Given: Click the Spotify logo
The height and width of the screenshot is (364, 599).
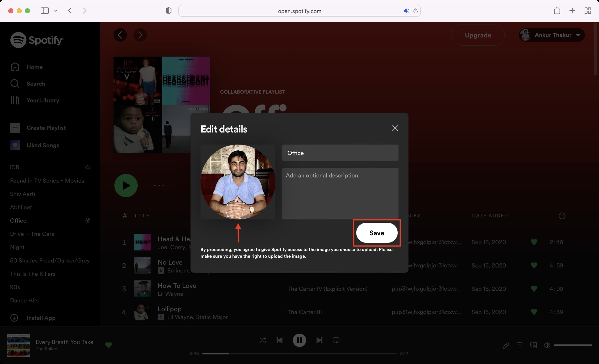Looking at the screenshot, I should point(37,40).
